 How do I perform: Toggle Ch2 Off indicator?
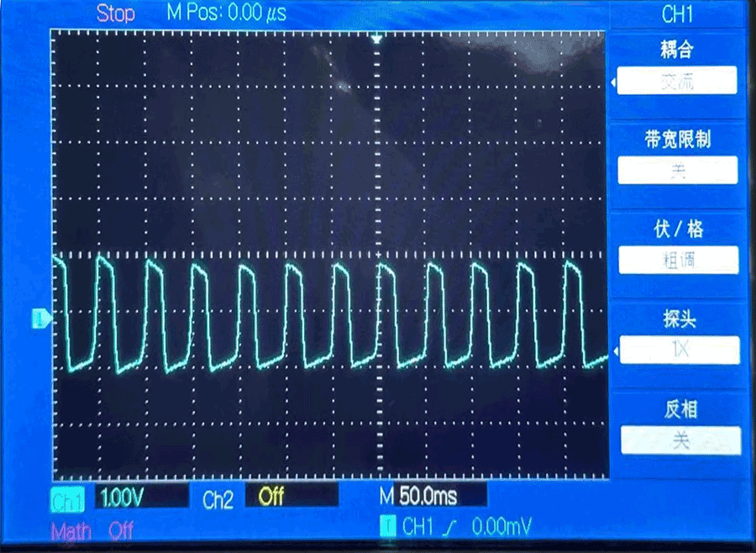pos(290,496)
